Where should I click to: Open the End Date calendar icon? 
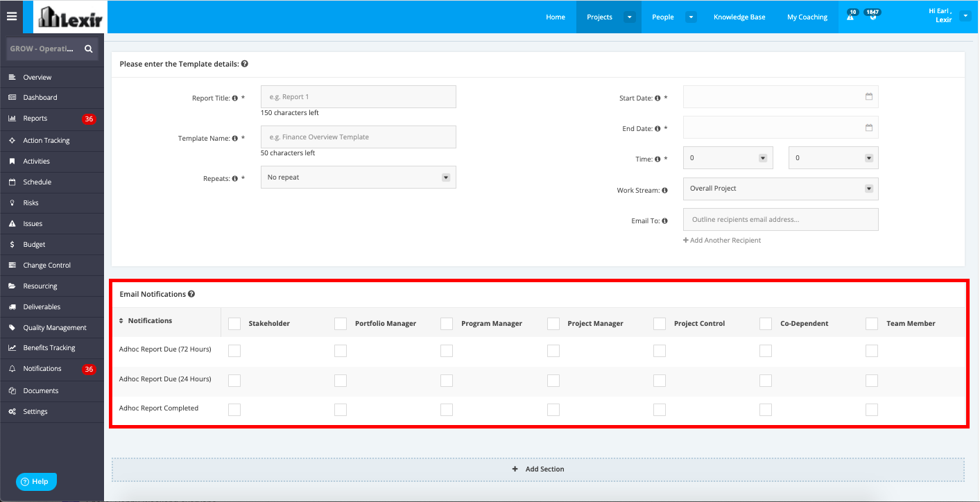tap(868, 128)
